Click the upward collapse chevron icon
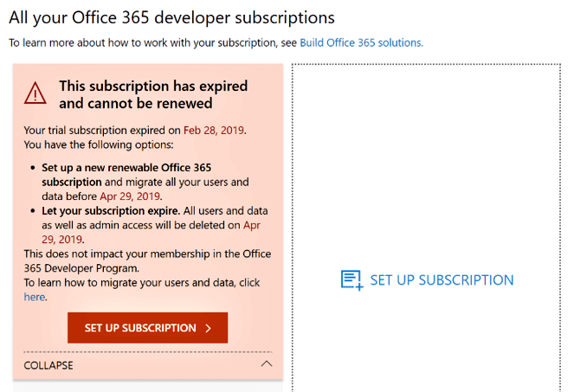The image size is (574, 392). point(267,363)
